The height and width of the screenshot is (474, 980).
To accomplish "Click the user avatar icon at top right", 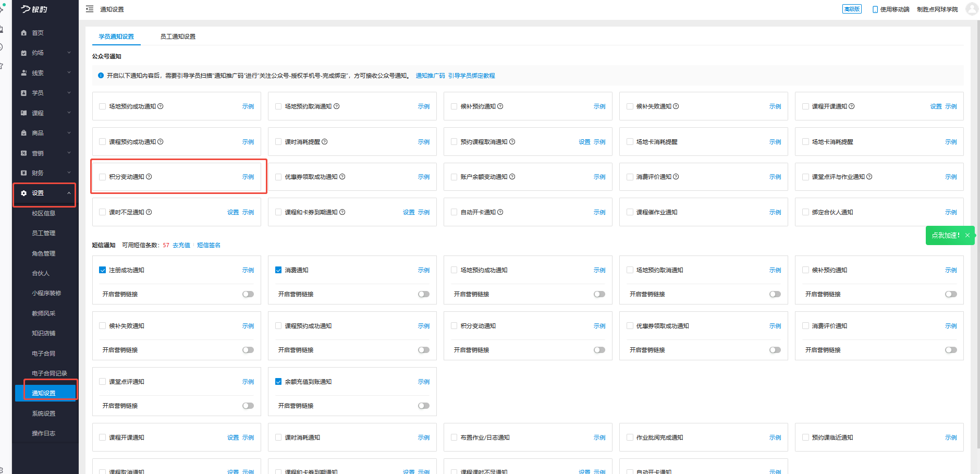I will [971, 9].
